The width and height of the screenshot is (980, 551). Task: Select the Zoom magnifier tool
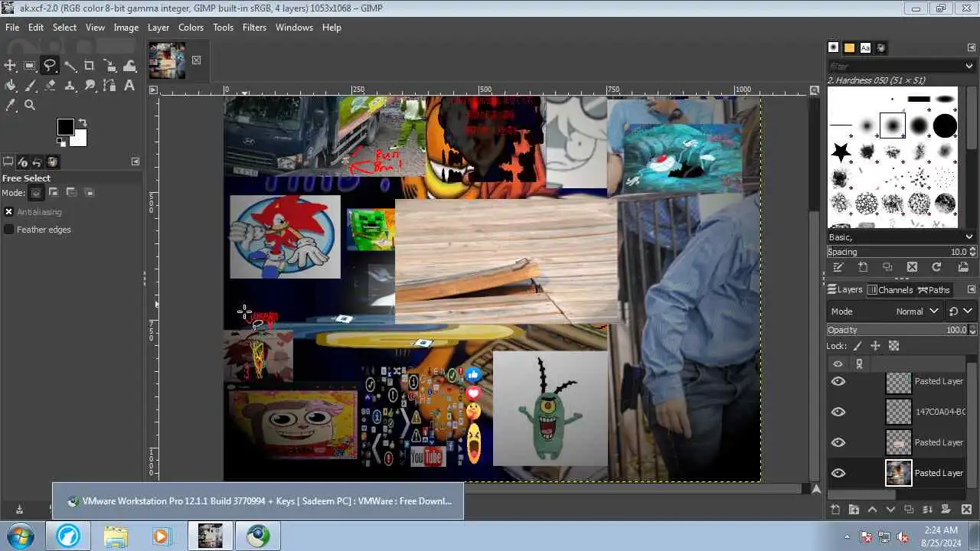point(30,106)
